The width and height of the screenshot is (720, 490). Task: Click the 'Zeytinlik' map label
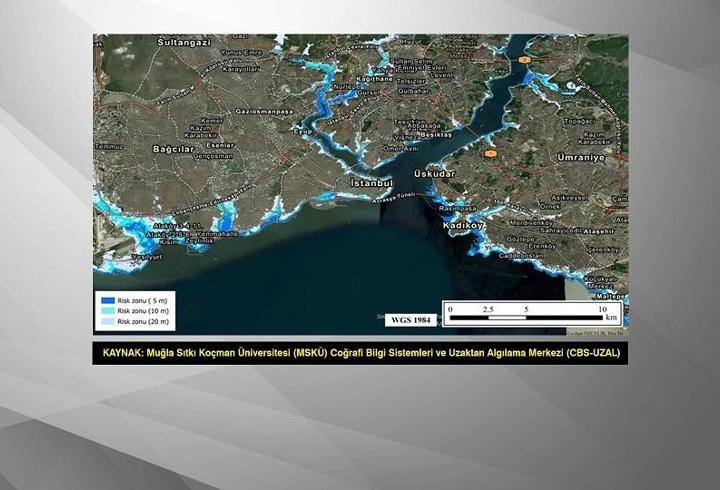(200, 241)
